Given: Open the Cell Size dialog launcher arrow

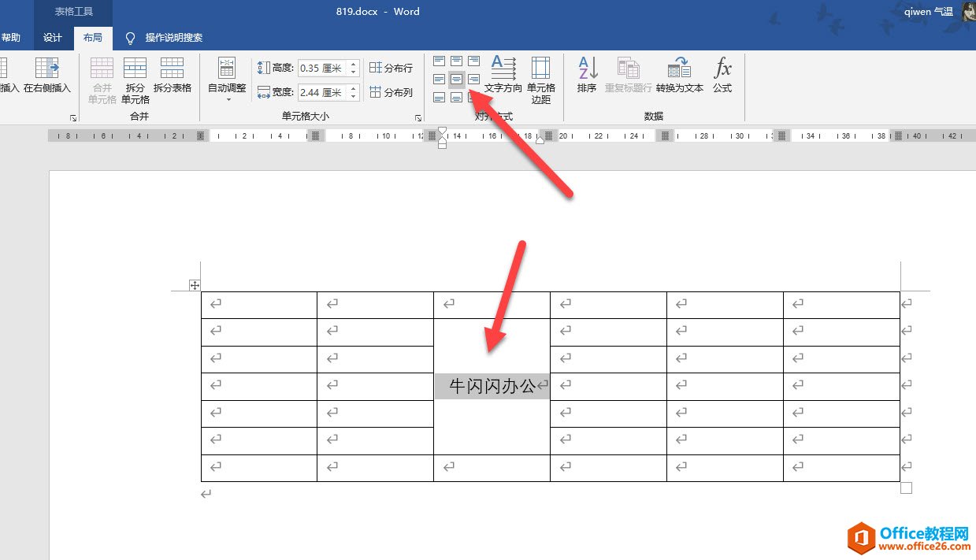Looking at the screenshot, I should [418, 117].
